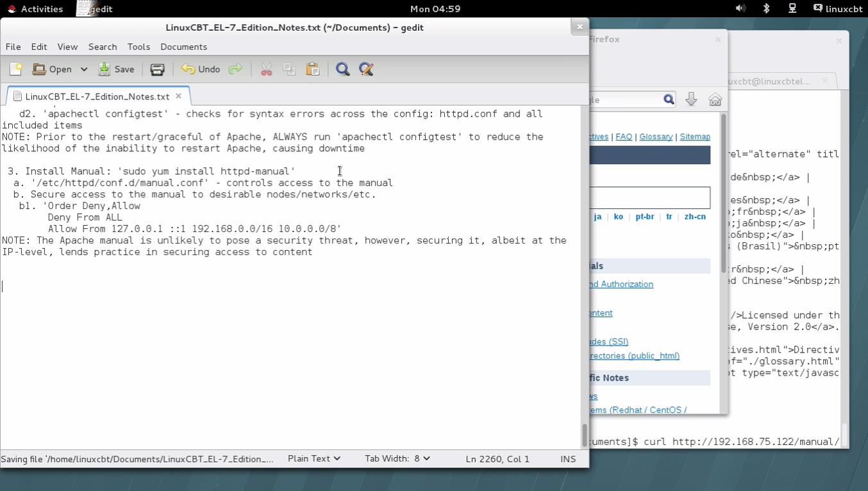Select the LinuxCBT_EL-7_Edition_Notes.txt tab
868x491 pixels.
(97, 96)
